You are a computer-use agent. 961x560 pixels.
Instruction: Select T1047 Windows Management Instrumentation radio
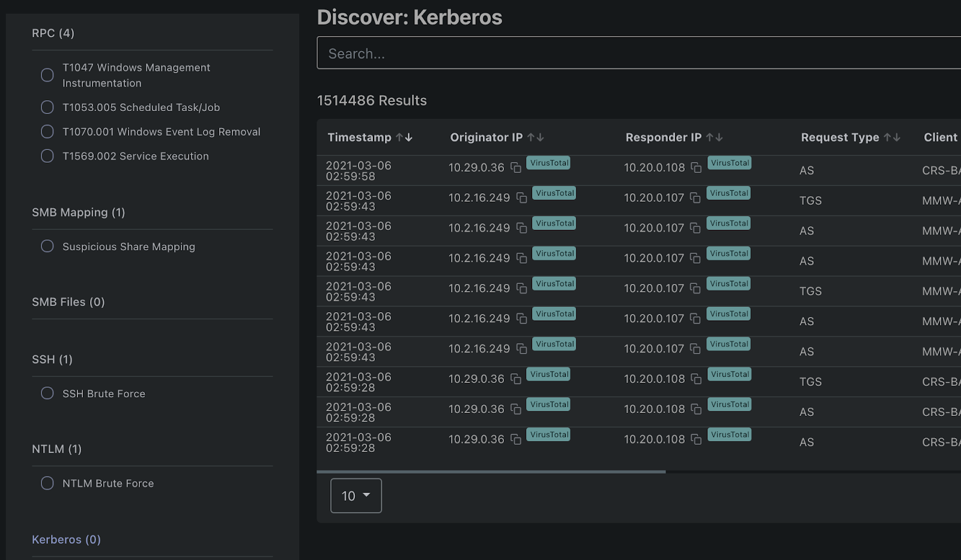coord(47,75)
